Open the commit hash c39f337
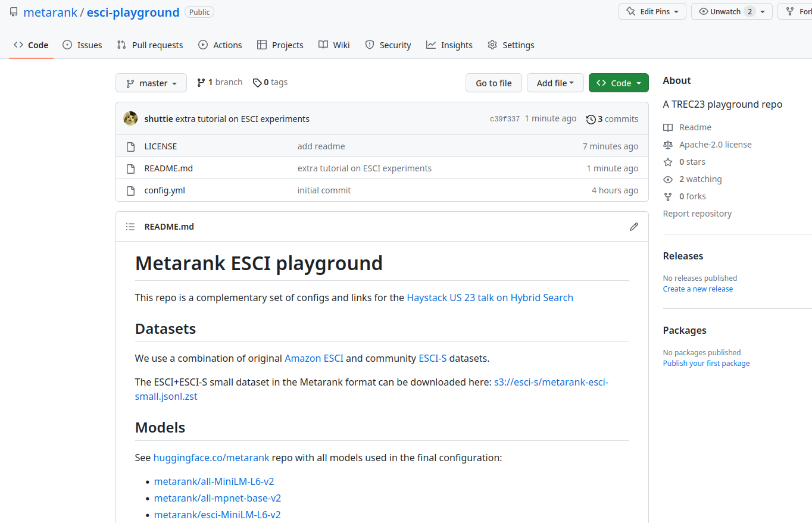This screenshot has height=523, width=812. coord(505,119)
